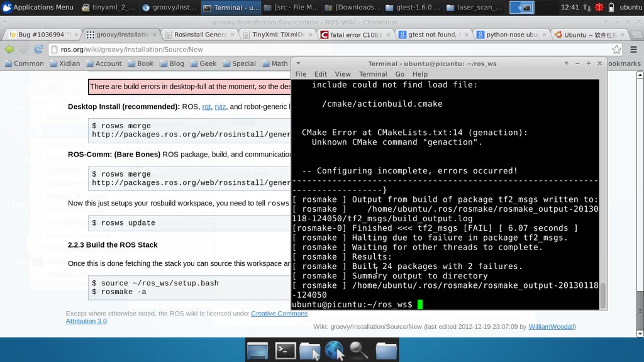The height and width of the screenshot is (362, 644).
Task: Switch to groovy/Inst... Chromium taskbar window
Action: pos(169,8)
